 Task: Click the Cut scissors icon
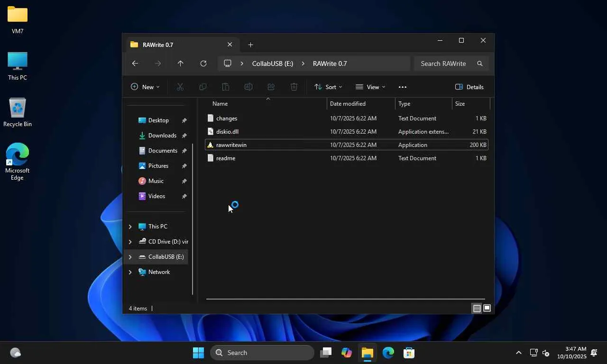[180, 87]
